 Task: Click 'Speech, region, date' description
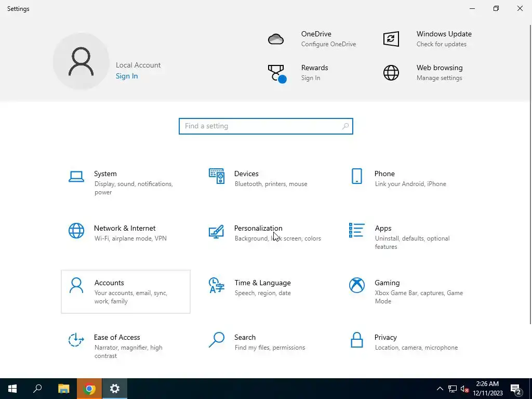(x=262, y=293)
